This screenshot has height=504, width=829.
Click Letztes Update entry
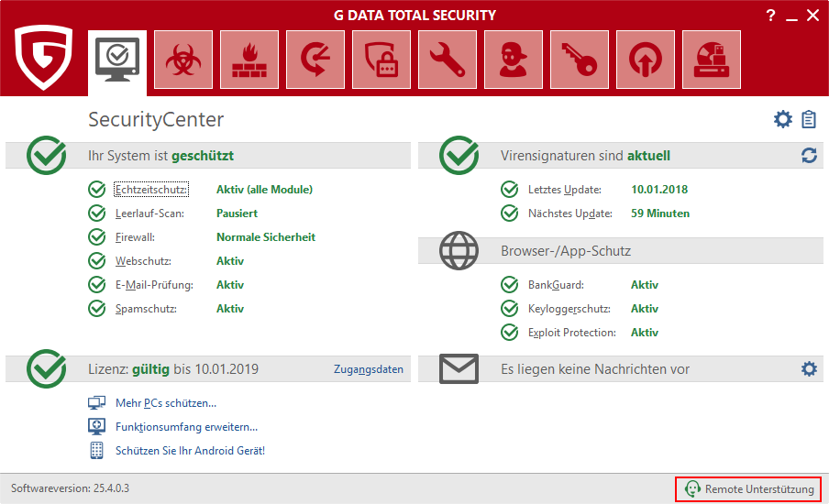click(x=565, y=190)
